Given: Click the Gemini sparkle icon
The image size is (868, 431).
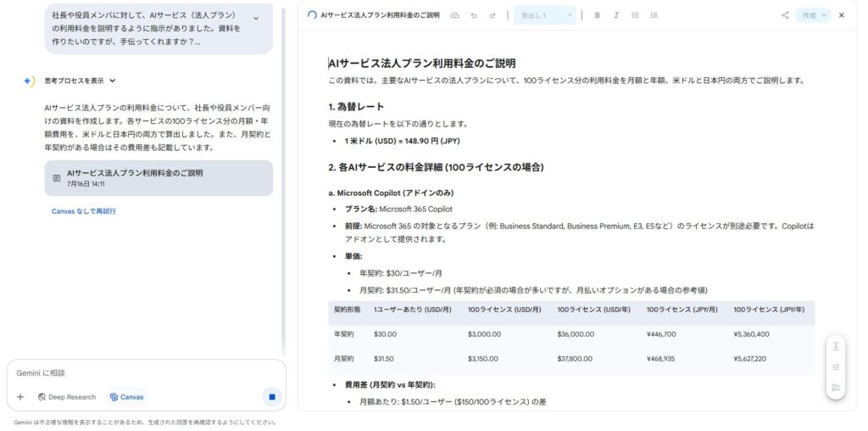Looking at the screenshot, I should click(x=29, y=81).
